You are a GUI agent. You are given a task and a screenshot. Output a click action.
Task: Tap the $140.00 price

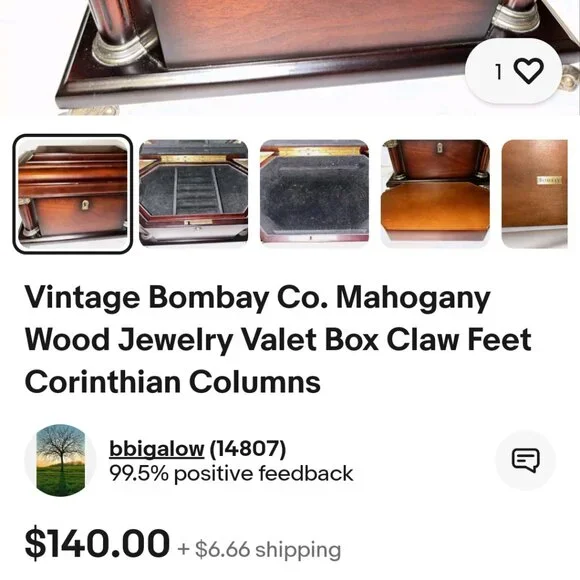[x=97, y=543]
